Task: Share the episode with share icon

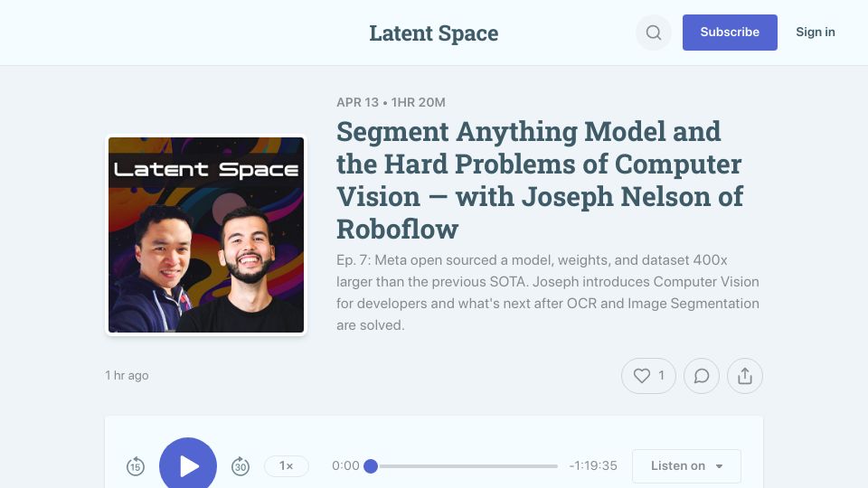Action: point(744,376)
